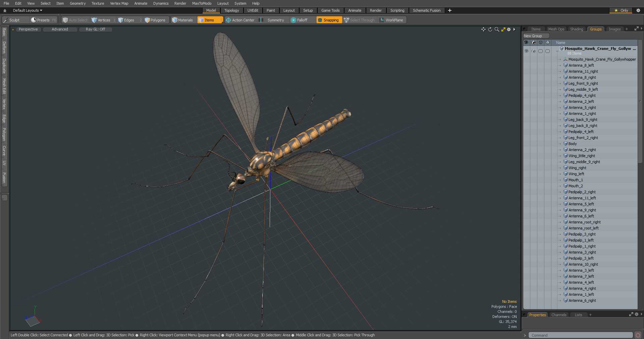Open Action Center options

(240, 20)
